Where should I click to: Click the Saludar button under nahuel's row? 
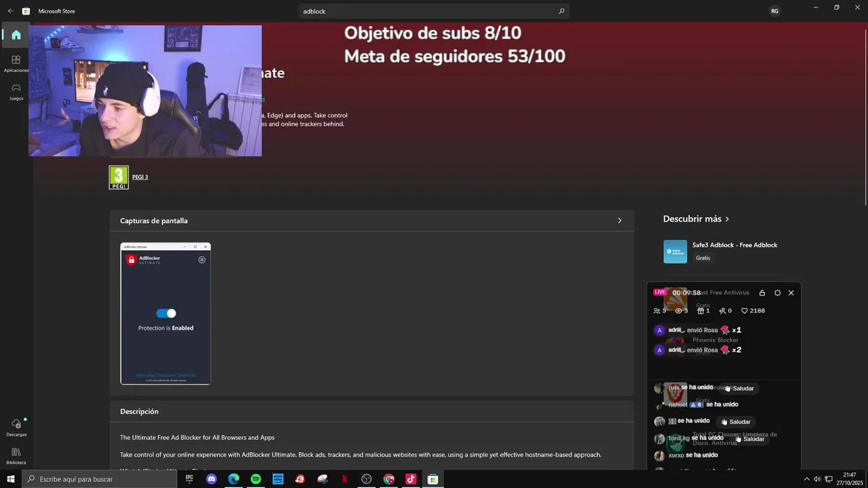[x=735, y=422]
